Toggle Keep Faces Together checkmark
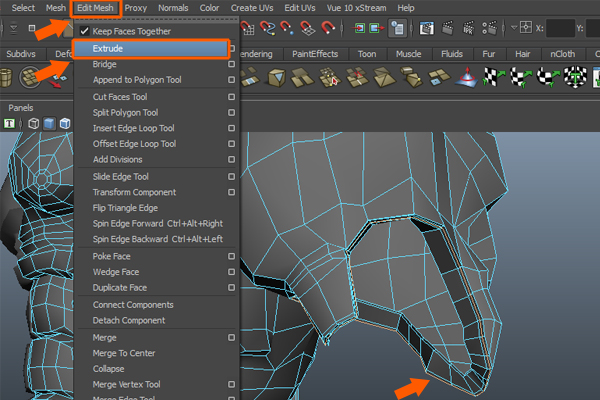The image size is (600, 400). 84,32
